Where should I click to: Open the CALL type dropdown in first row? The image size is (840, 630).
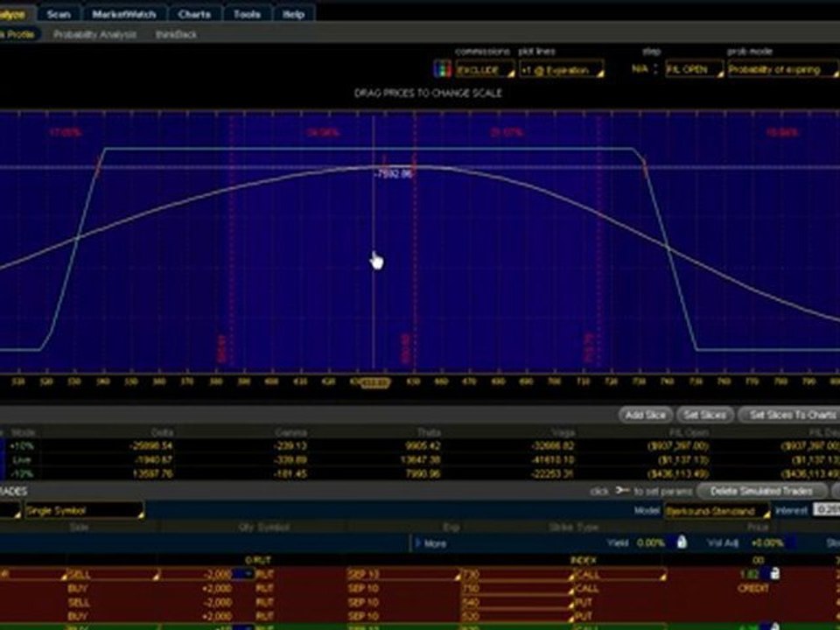coord(619,574)
